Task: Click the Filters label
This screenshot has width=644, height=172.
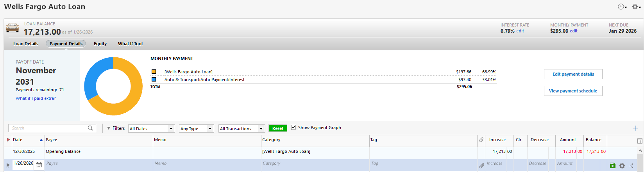Action: coord(118,128)
